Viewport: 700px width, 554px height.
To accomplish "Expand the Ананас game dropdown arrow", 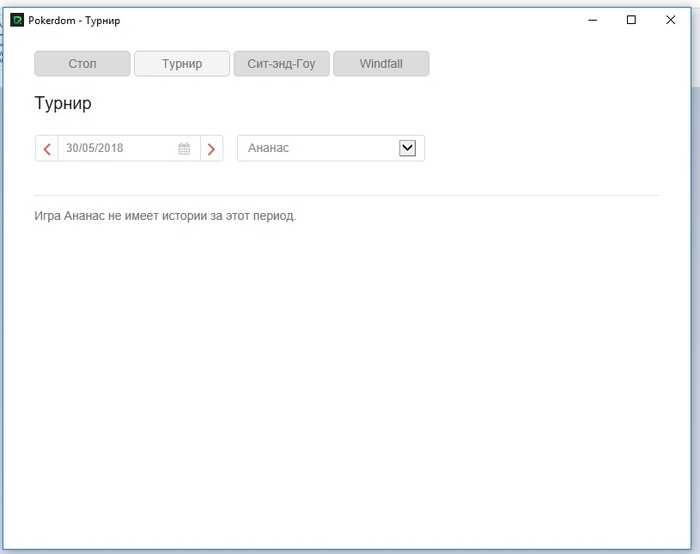I will point(407,148).
